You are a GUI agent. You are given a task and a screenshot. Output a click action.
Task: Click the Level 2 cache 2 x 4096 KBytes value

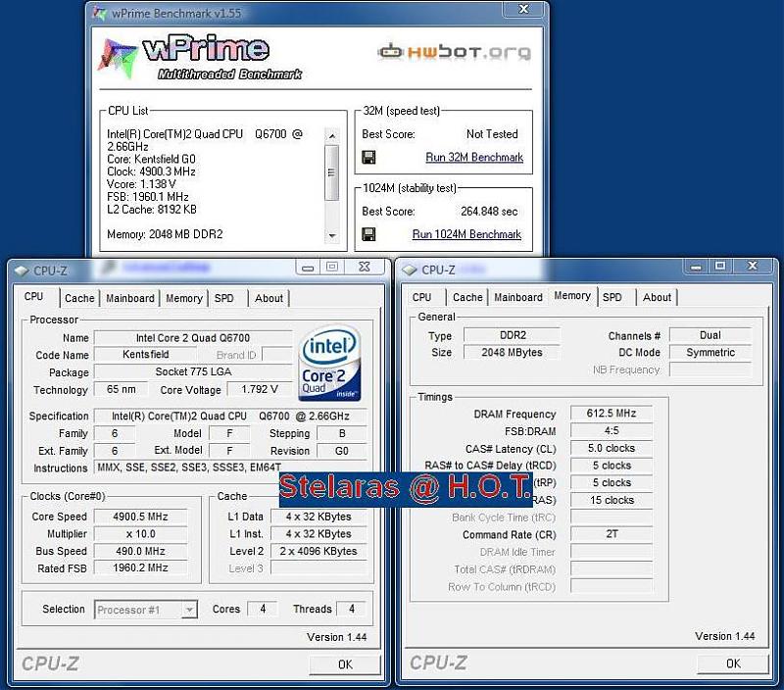click(x=318, y=551)
